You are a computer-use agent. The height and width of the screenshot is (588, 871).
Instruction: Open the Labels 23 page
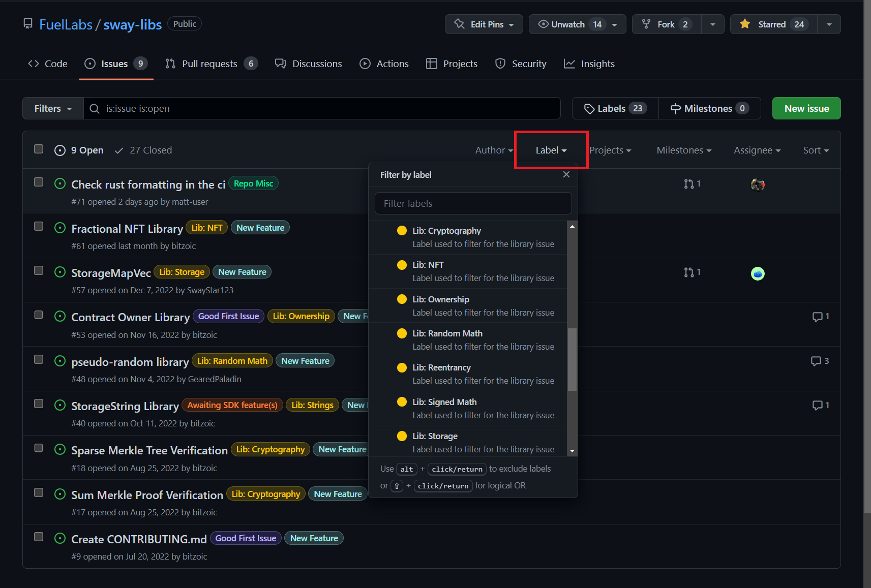tap(615, 108)
